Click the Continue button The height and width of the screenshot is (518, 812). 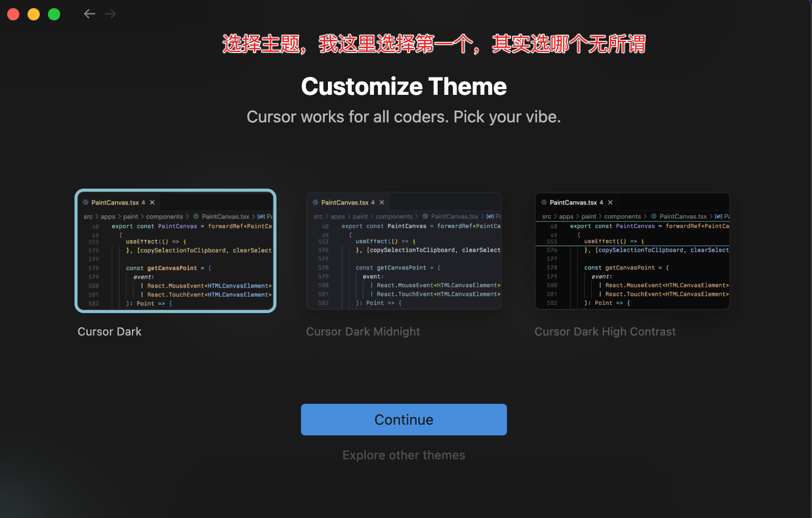click(404, 420)
